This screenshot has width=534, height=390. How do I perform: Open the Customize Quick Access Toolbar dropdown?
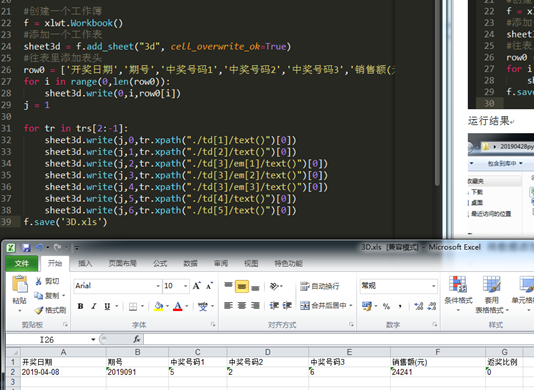77,248
